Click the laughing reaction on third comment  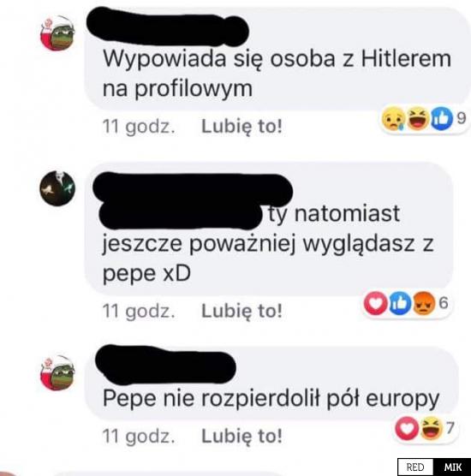[x=432, y=428]
